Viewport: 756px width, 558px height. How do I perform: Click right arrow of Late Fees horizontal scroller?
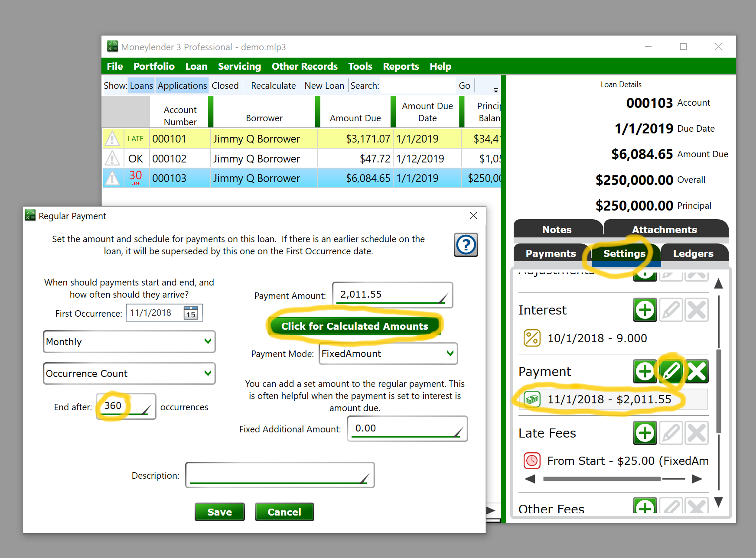point(697,479)
